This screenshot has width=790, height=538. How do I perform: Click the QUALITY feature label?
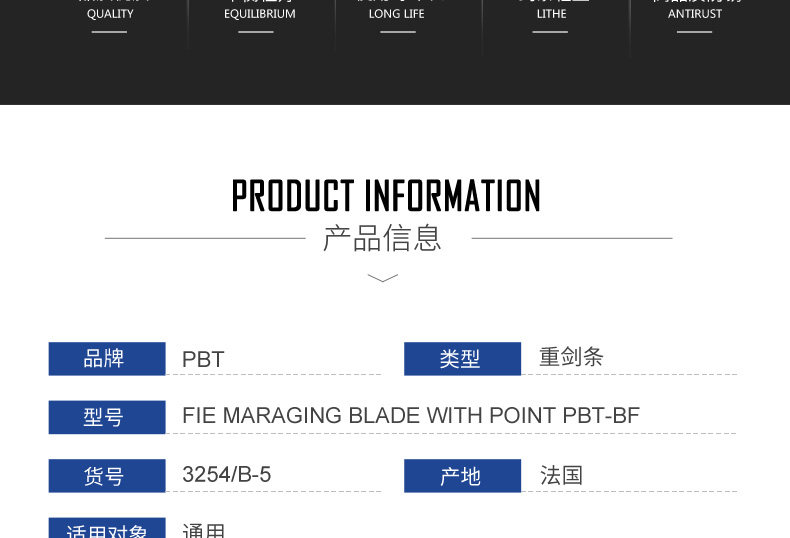pos(110,14)
